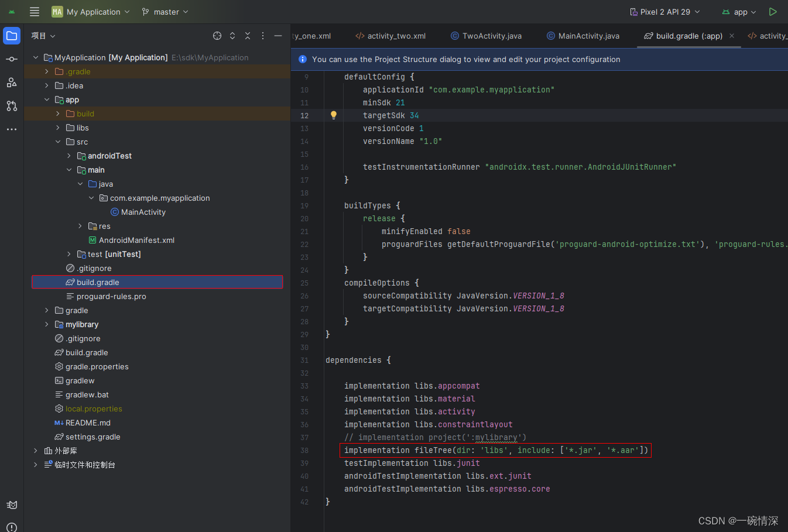788x532 pixels.
Task: Collapse the main folder
Action: pyautogui.click(x=69, y=170)
